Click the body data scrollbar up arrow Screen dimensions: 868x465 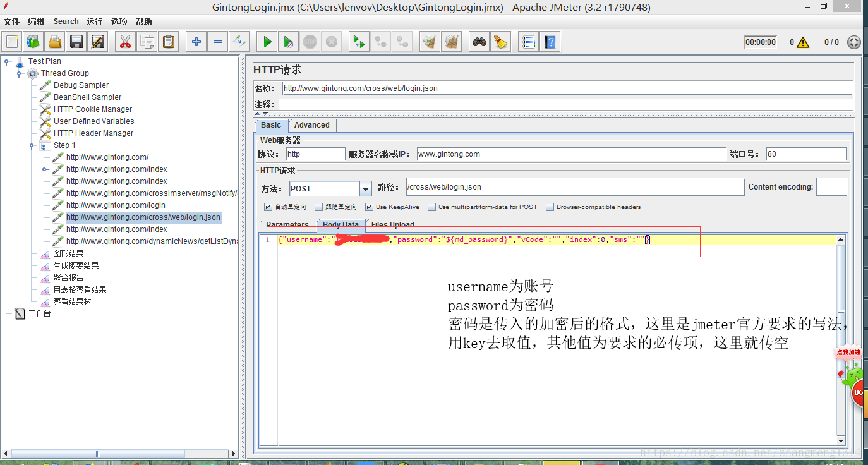coord(841,240)
